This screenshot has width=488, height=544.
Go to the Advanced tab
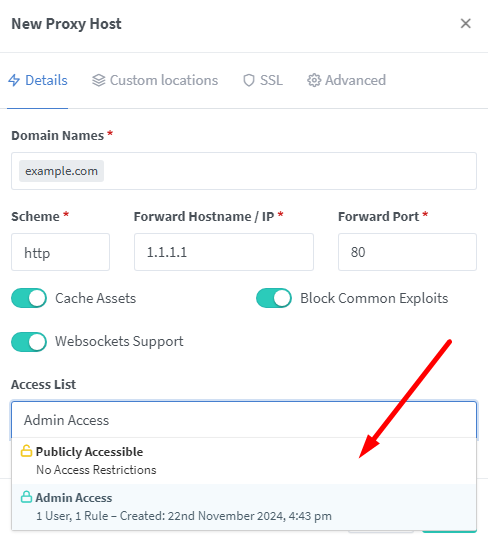pyautogui.click(x=346, y=80)
